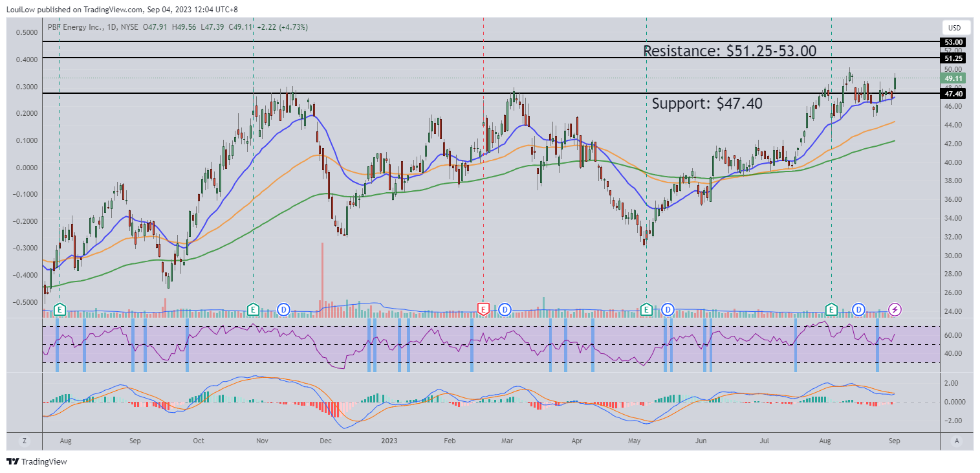Image resolution: width=980 pixels, height=473 pixels.
Task: Click the purple lightning bolt marker near September
Action: click(x=895, y=309)
